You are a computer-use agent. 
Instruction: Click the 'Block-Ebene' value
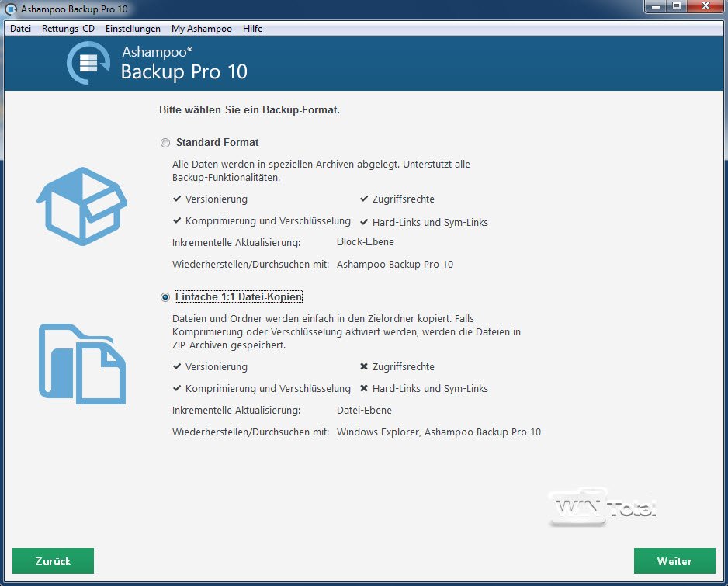366,242
